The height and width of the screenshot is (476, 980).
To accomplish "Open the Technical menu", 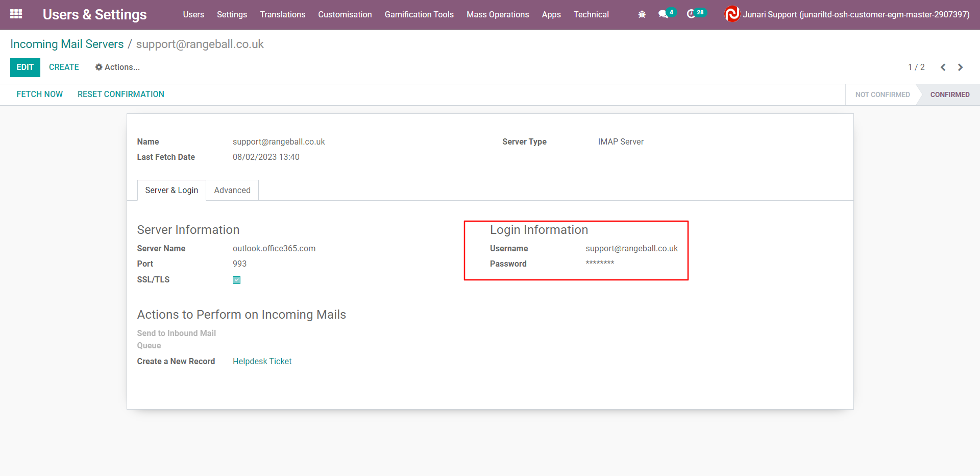I will 591,14.
